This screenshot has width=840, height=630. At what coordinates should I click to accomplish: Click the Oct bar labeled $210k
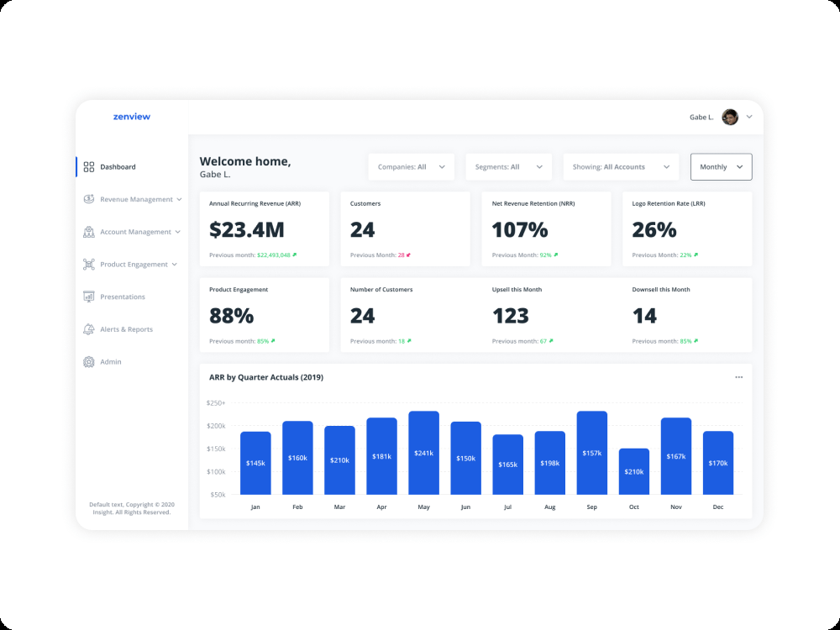(x=634, y=472)
